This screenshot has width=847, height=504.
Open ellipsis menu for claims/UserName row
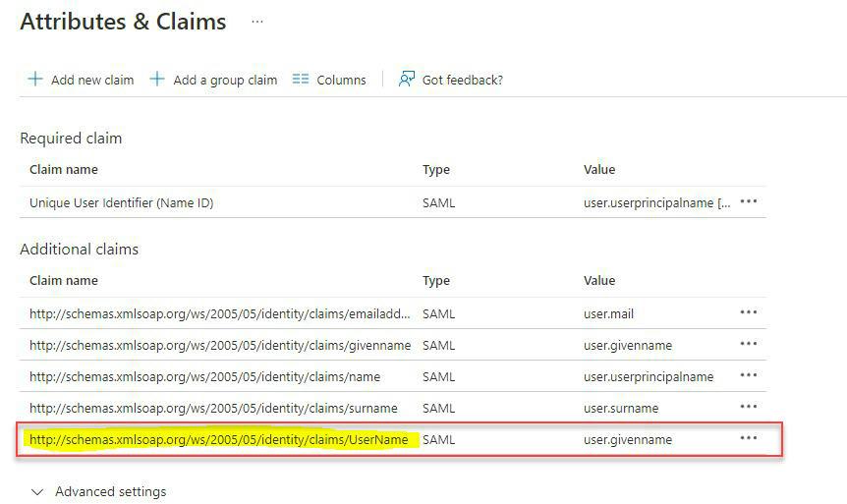[x=748, y=437]
